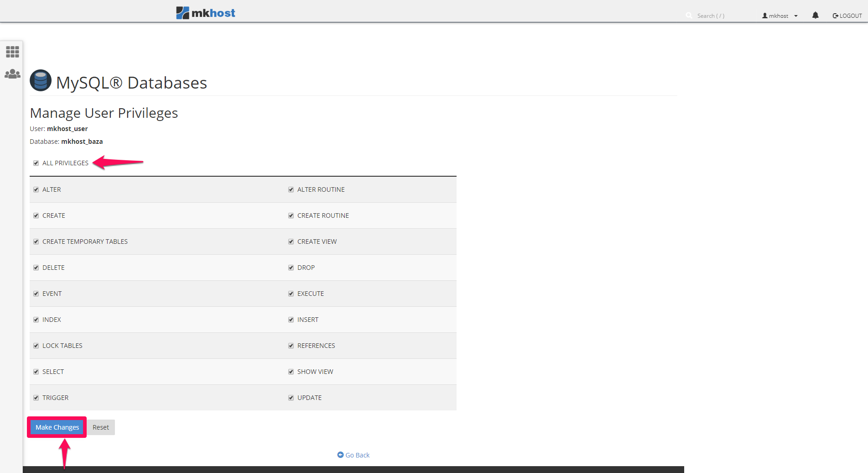Image resolution: width=868 pixels, height=473 pixels.
Task: Click the search magnifier icon
Action: pos(689,16)
